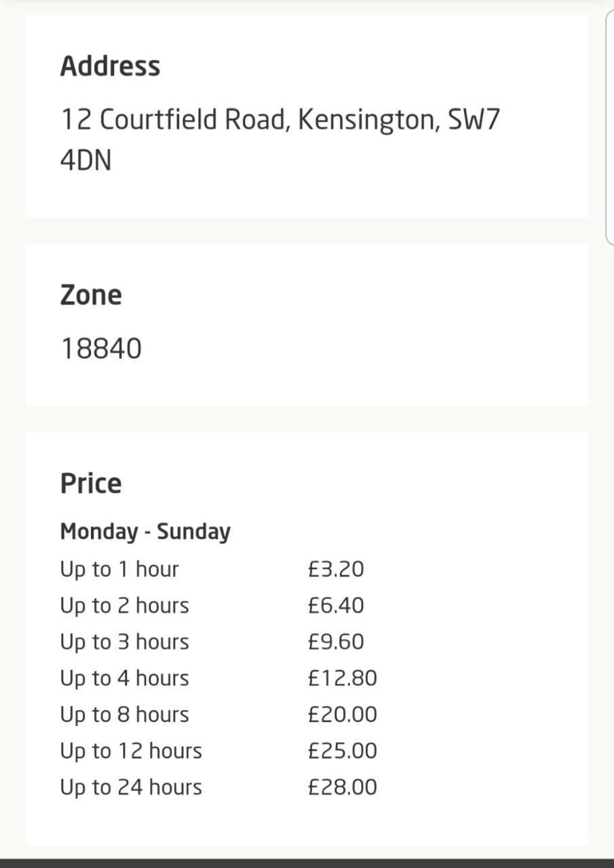The width and height of the screenshot is (614, 868).
Task: Click the £9.60 price
Action: click(x=336, y=642)
